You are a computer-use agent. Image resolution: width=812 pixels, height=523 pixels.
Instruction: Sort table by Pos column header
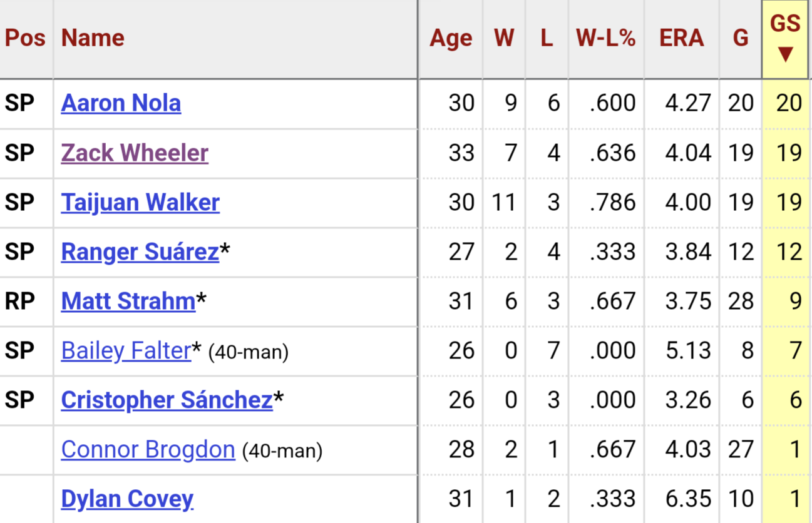pyautogui.click(x=25, y=39)
